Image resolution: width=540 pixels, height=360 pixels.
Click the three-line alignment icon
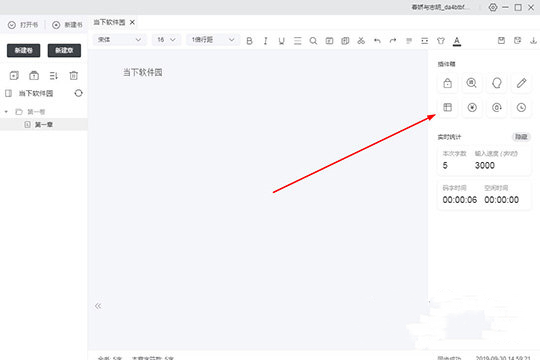(x=298, y=41)
